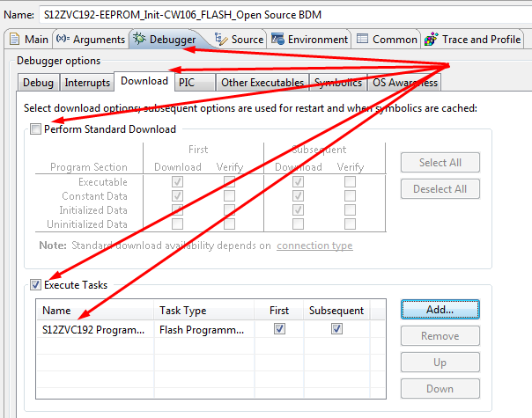Toggle Executable First Download checkbox
This screenshot has height=418, width=532.
[177, 181]
